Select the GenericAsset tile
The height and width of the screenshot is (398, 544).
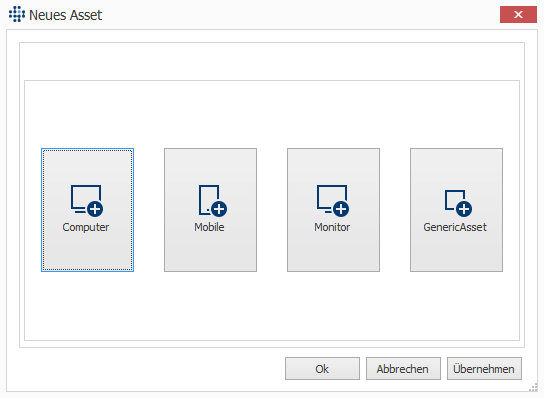pos(456,210)
